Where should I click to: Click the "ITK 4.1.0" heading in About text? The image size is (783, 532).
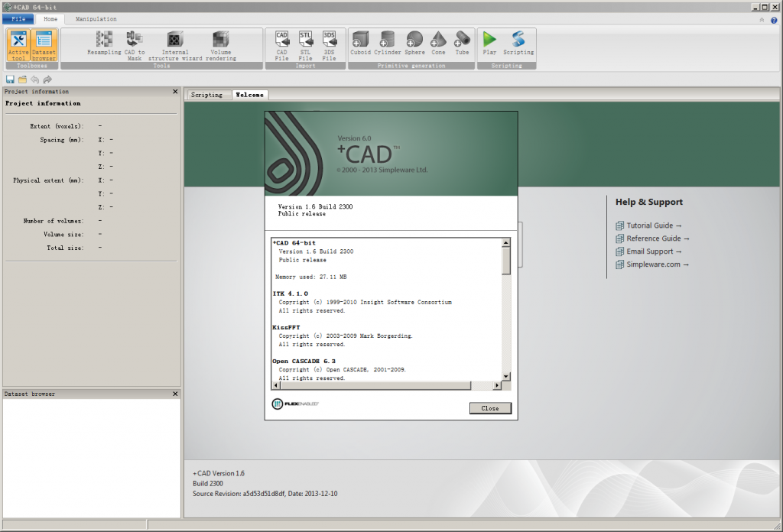(x=290, y=294)
